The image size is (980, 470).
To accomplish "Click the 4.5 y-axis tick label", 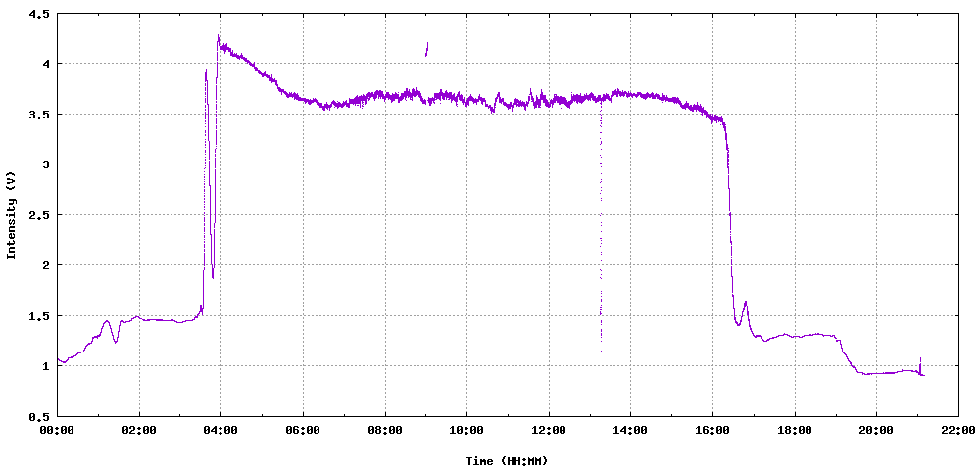I will pyautogui.click(x=39, y=13).
